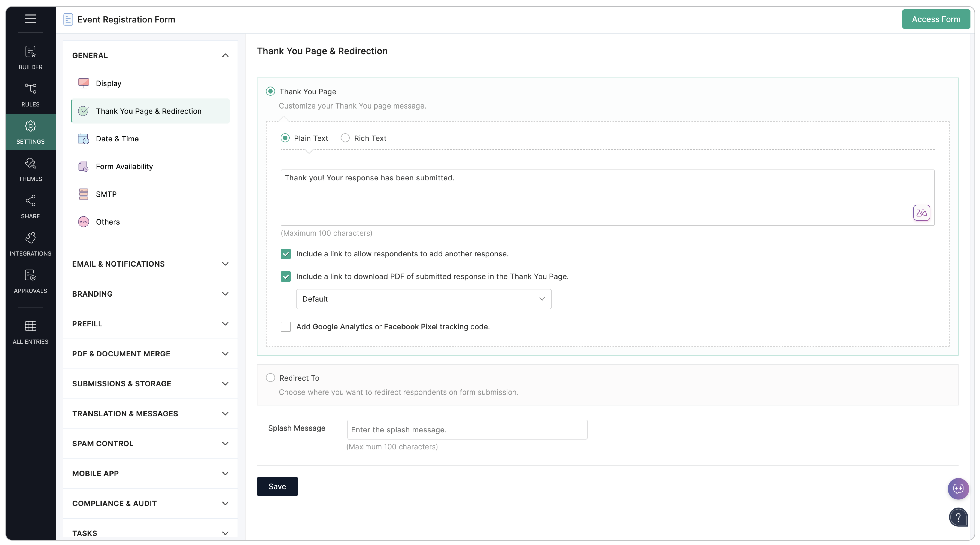Screen dimensions: 980x545
Task: Open the Form Availability settings item
Action: (124, 166)
